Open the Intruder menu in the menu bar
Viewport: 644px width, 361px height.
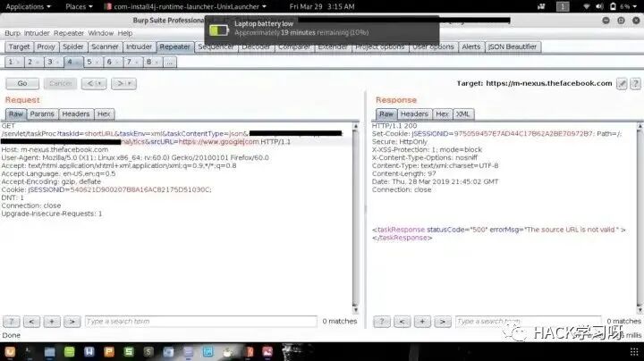37,33
